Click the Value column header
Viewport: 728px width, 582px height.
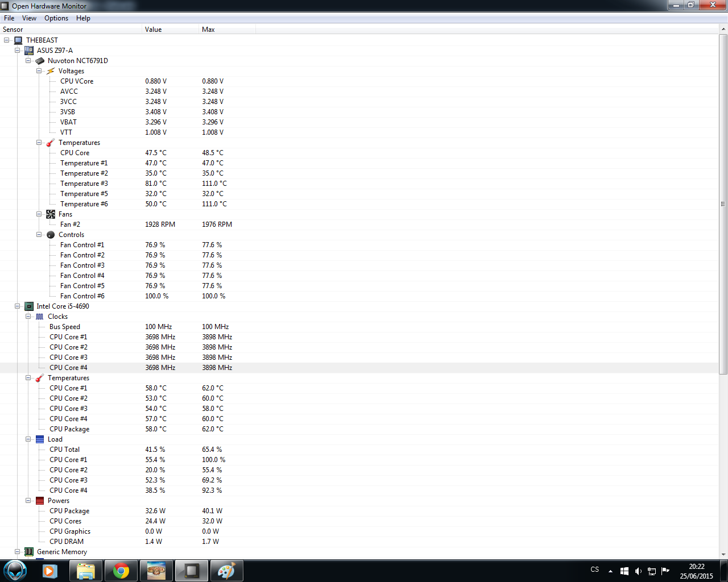click(171, 30)
